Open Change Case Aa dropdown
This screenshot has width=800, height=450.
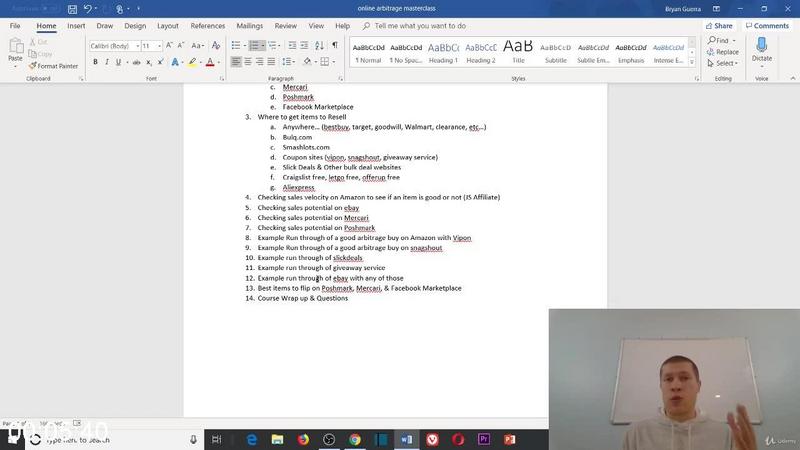(198, 46)
